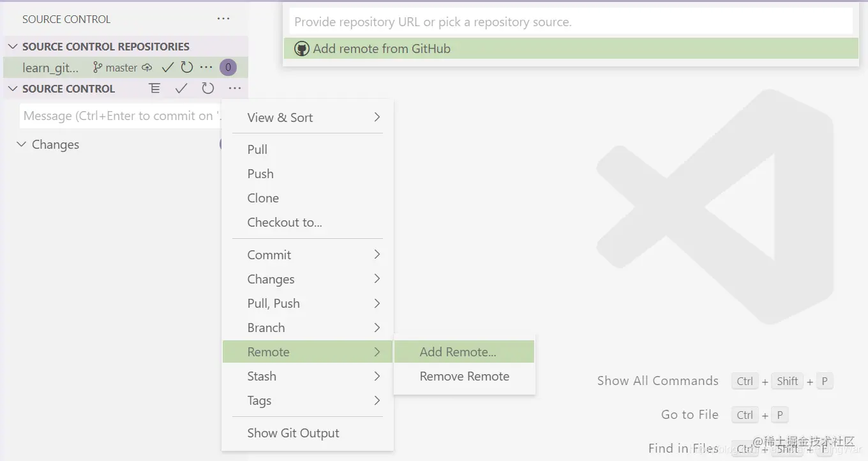
Task: Refresh from the Source Control section header
Action: (207, 89)
